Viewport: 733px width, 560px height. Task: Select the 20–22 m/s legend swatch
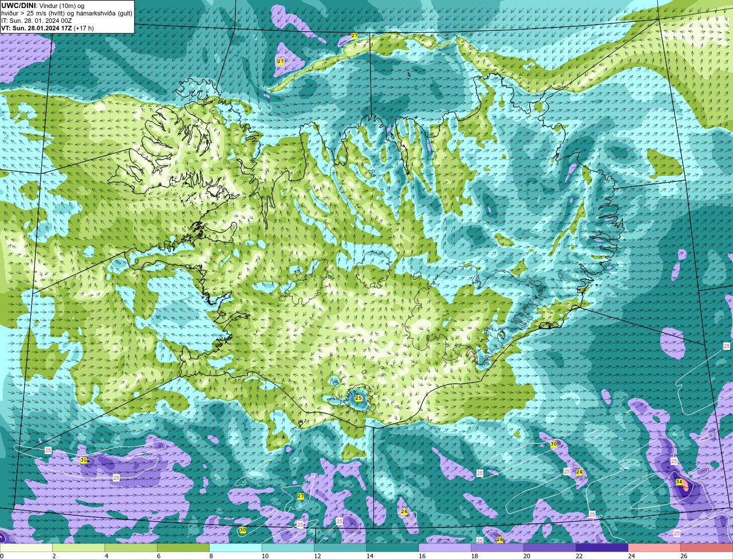pyautogui.click(x=550, y=547)
